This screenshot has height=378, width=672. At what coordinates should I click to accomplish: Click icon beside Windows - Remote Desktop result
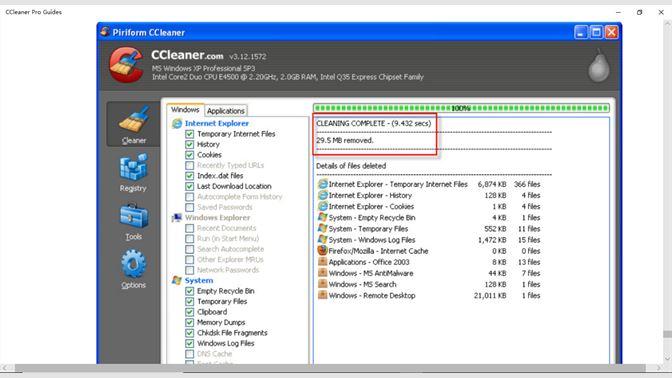(x=322, y=295)
